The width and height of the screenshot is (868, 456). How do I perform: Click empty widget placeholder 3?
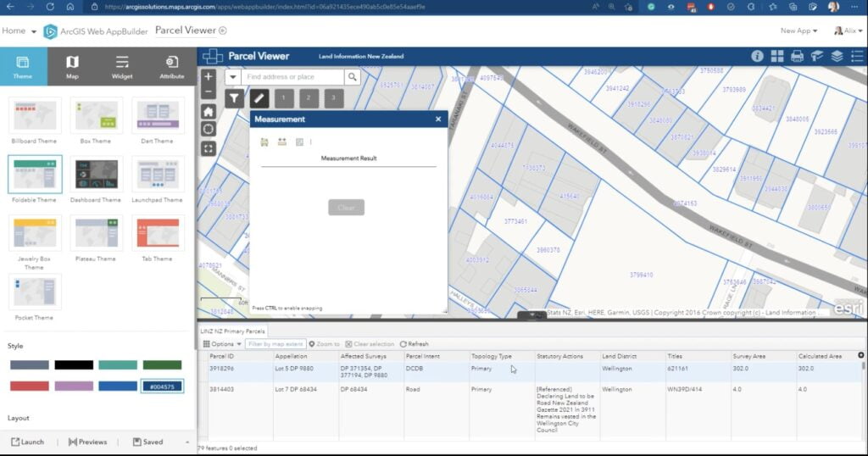333,98
